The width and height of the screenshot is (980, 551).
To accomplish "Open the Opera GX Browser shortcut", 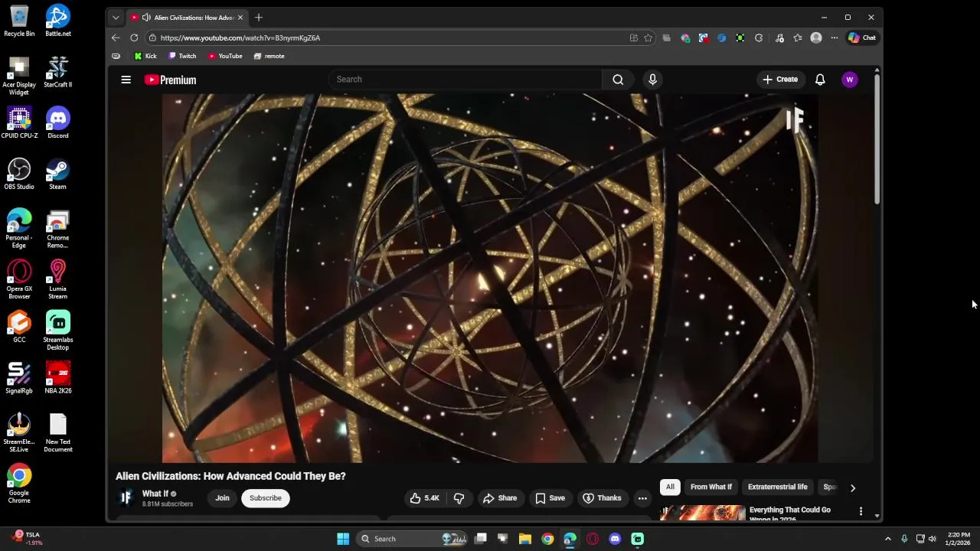I will pos(19,279).
